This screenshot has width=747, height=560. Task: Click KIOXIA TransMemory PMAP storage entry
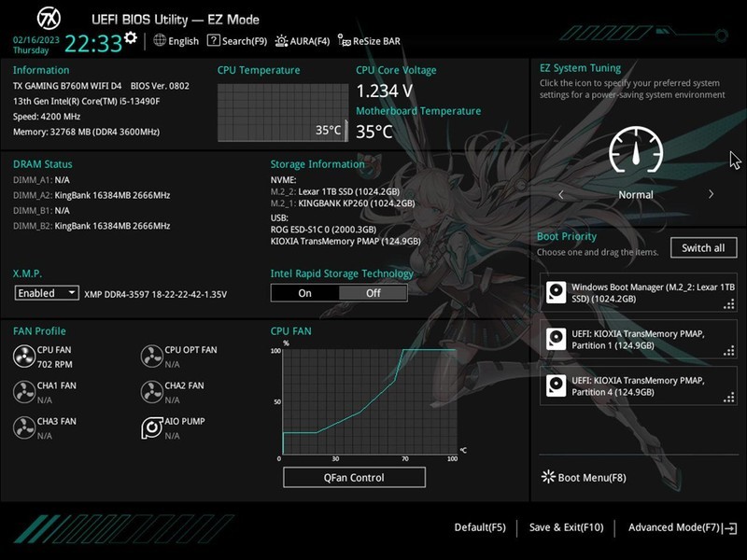[x=345, y=242]
